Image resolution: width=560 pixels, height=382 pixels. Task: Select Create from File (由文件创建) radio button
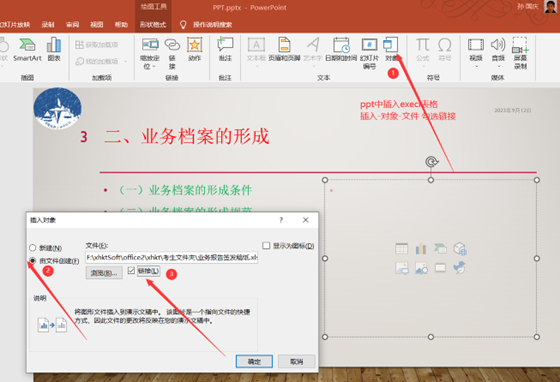pyautogui.click(x=32, y=261)
